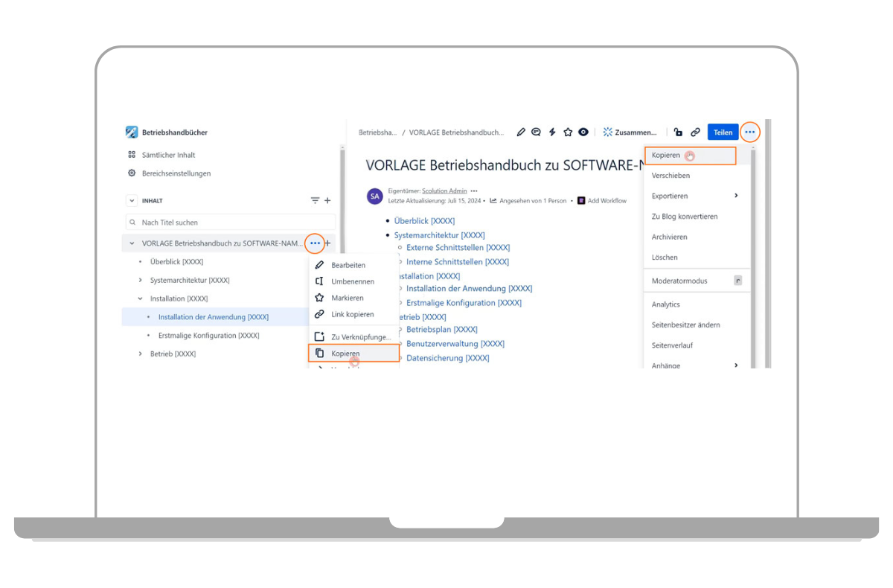
Task: Click the blue Teilen button
Action: click(723, 132)
